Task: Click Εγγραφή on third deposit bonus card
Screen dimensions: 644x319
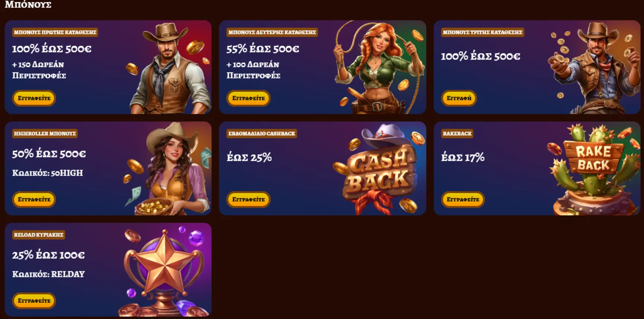Action: pos(459,98)
